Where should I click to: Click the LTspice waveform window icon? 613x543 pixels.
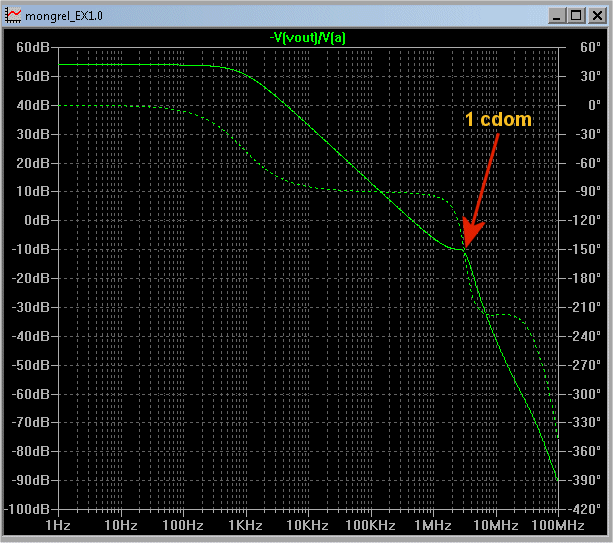13,15
